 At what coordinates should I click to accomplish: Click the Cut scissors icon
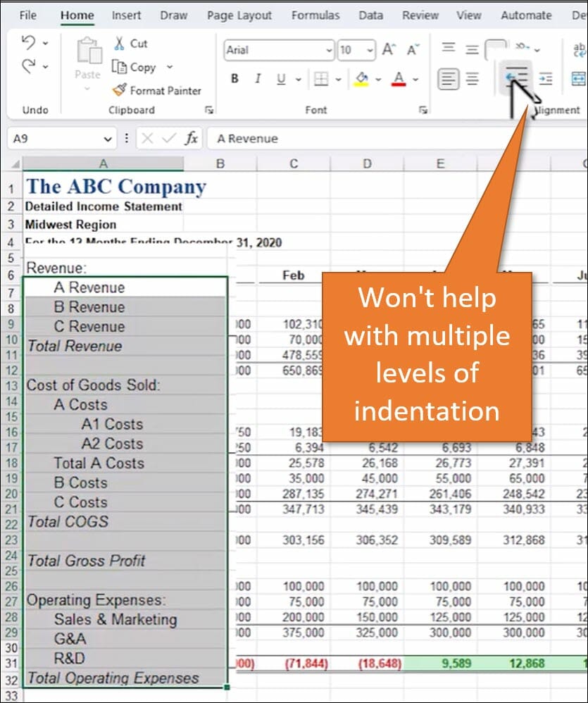tap(120, 44)
